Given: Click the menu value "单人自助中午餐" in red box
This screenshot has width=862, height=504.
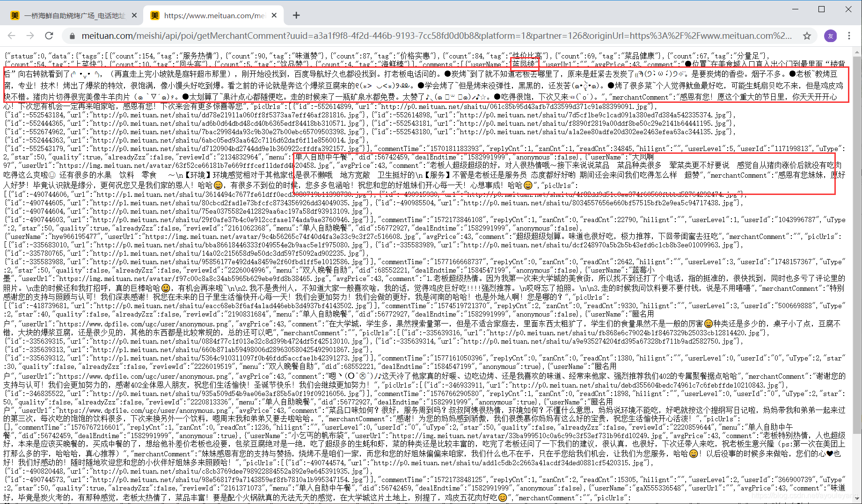Looking at the screenshot, I should [x=322, y=157].
